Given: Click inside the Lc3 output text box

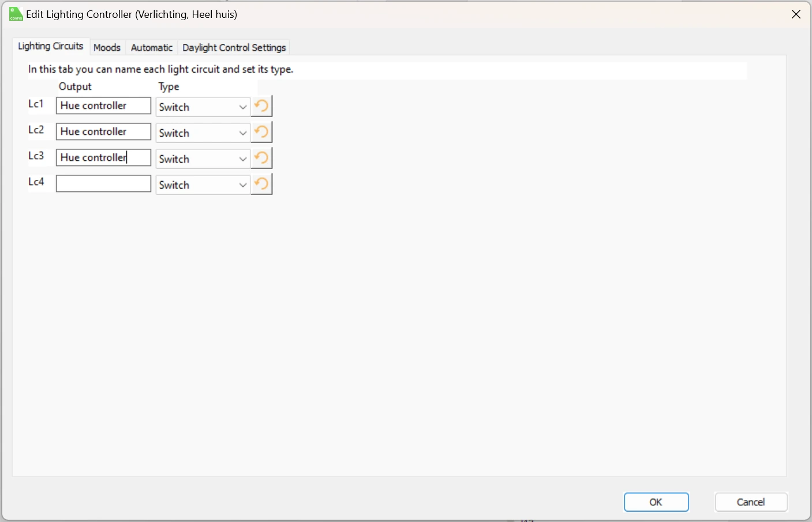Looking at the screenshot, I should [x=103, y=157].
